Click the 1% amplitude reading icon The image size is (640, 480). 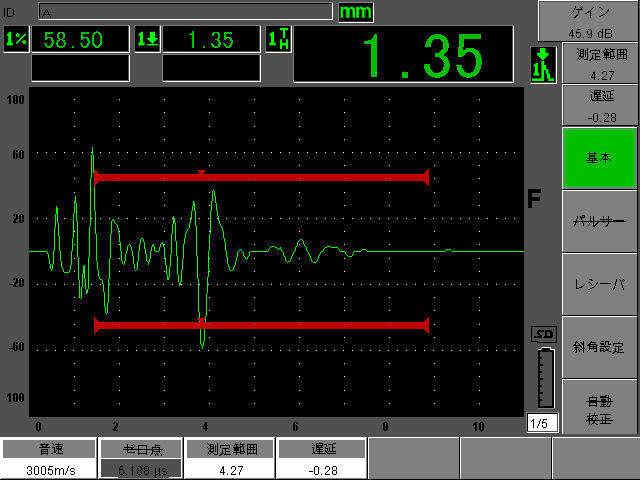click(x=15, y=40)
